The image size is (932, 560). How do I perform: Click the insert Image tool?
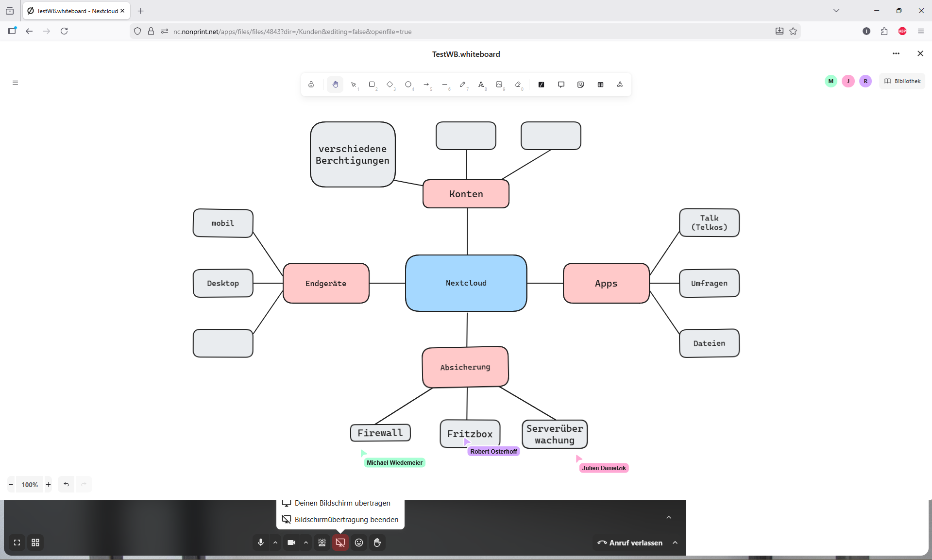tap(499, 85)
